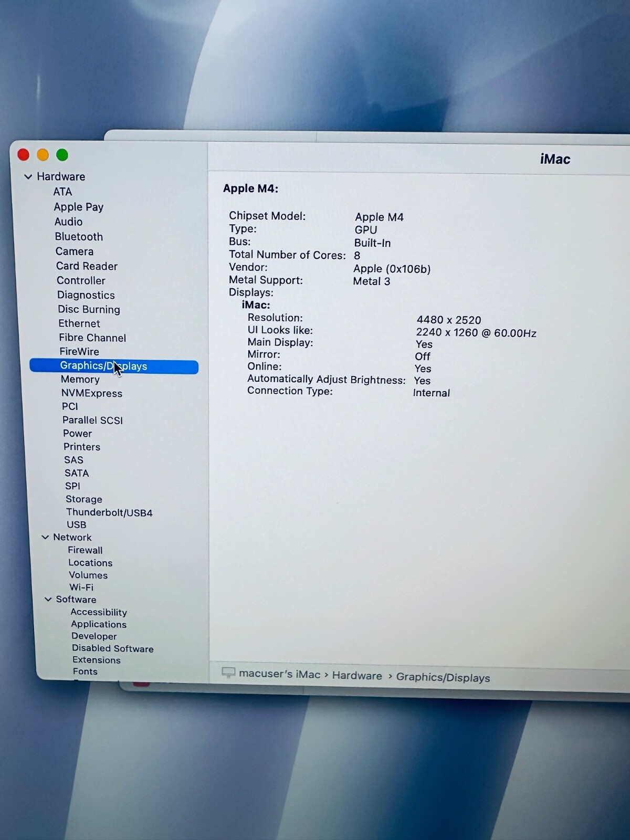Open the Audio hardware section
This screenshot has height=840, width=630.
pyautogui.click(x=69, y=222)
